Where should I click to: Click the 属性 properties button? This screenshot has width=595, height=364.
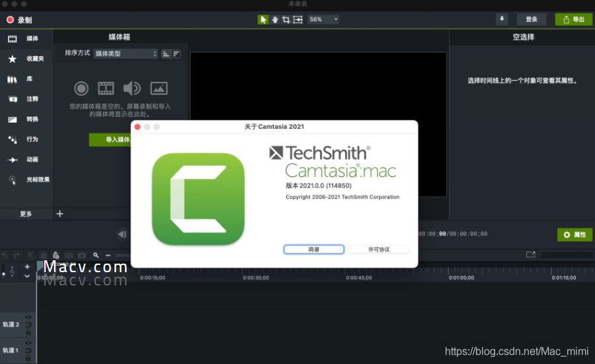pos(575,235)
